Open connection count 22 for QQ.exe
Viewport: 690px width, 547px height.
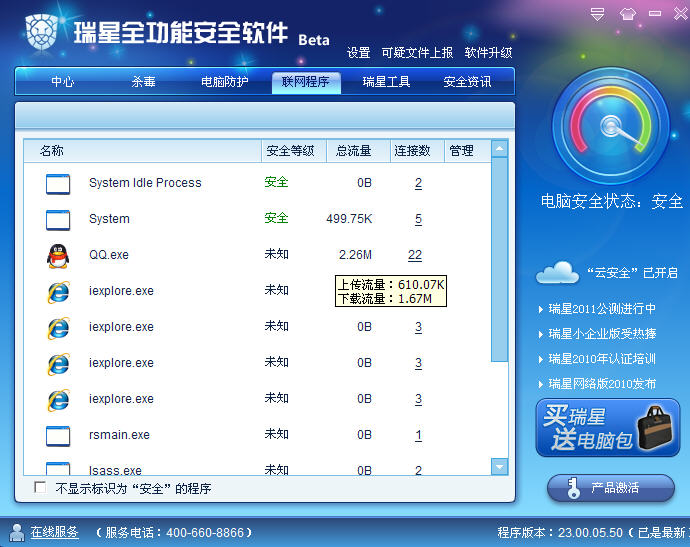coord(415,255)
